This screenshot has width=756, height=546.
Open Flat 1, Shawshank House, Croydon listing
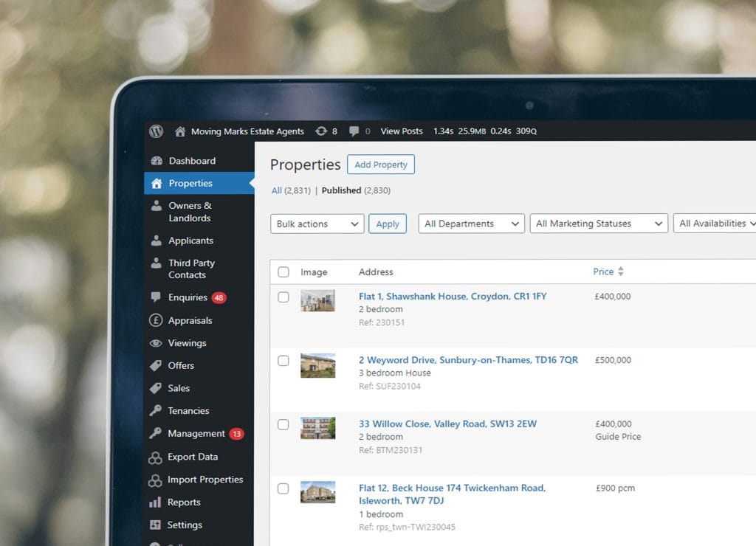[x=453, y=297]
